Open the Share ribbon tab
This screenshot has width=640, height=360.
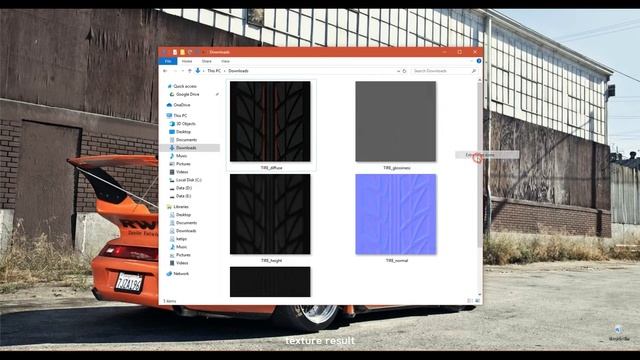pos(207,61)
